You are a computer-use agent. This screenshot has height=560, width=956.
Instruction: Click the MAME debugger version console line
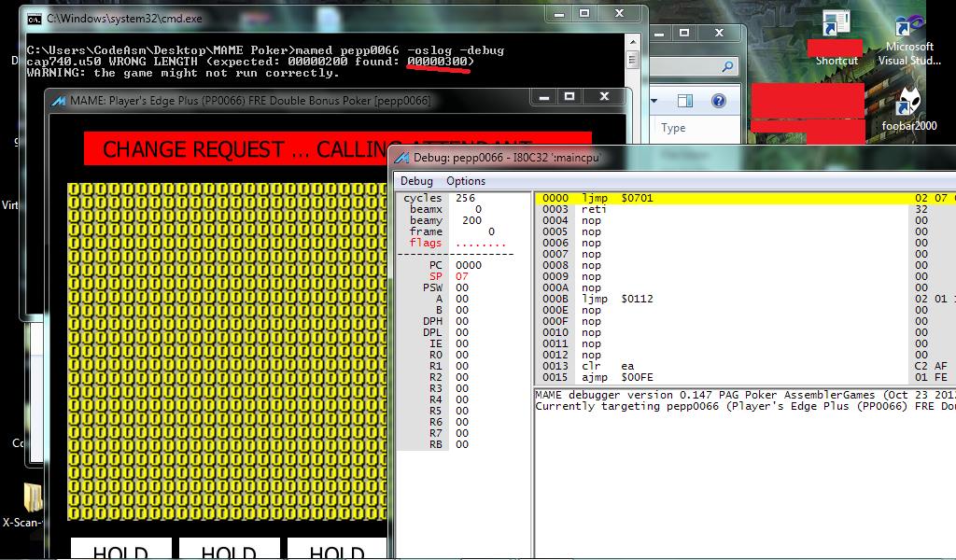[745, 395]
